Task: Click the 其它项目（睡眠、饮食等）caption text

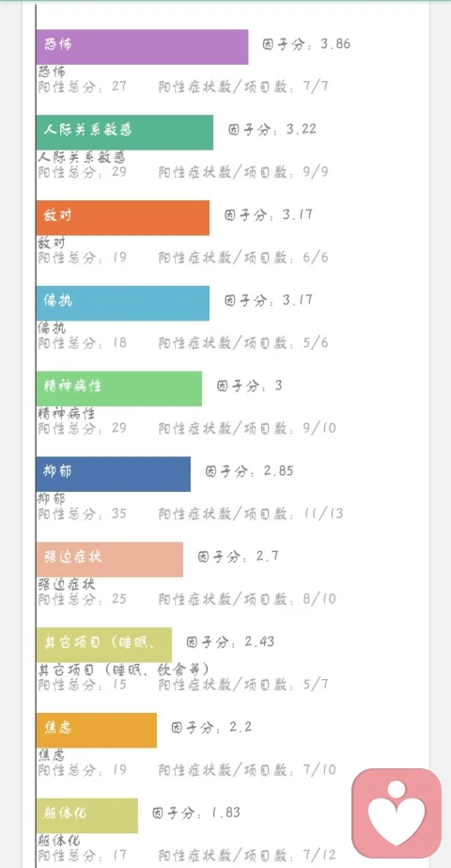Action: point(124,670)
